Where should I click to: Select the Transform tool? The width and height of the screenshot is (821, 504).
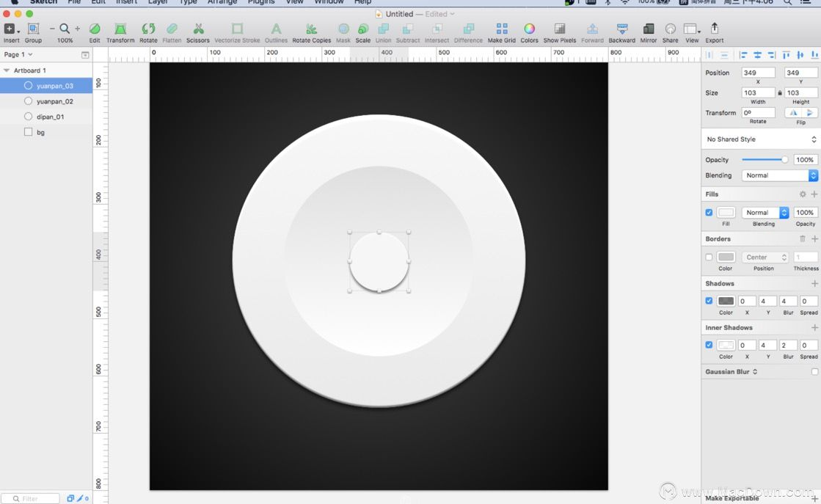click(120, 32)
